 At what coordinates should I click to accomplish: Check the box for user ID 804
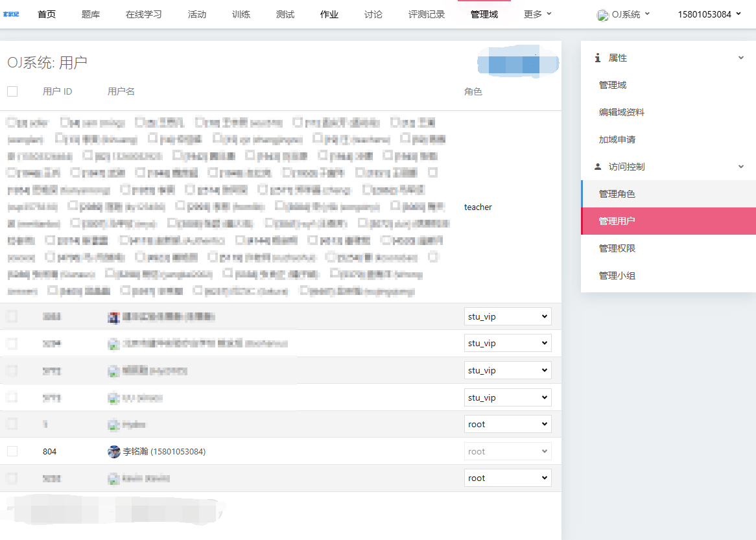(x=12, y=451)
